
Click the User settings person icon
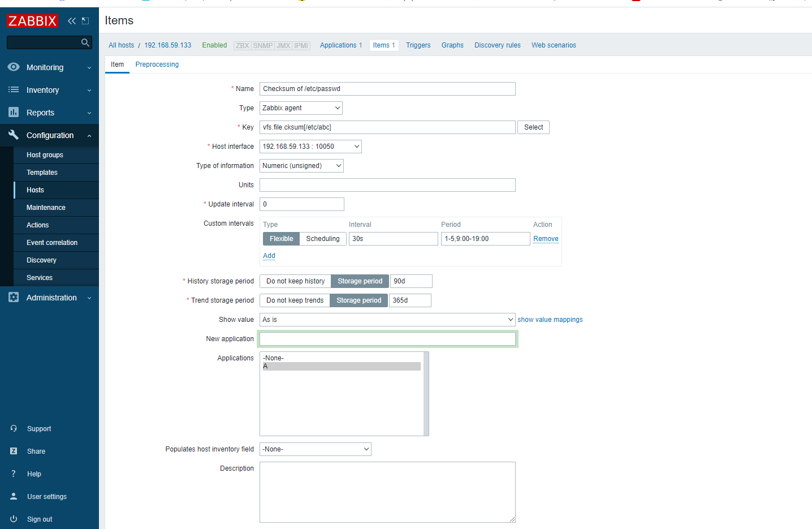pyautogui.click(x=14, y=496)
